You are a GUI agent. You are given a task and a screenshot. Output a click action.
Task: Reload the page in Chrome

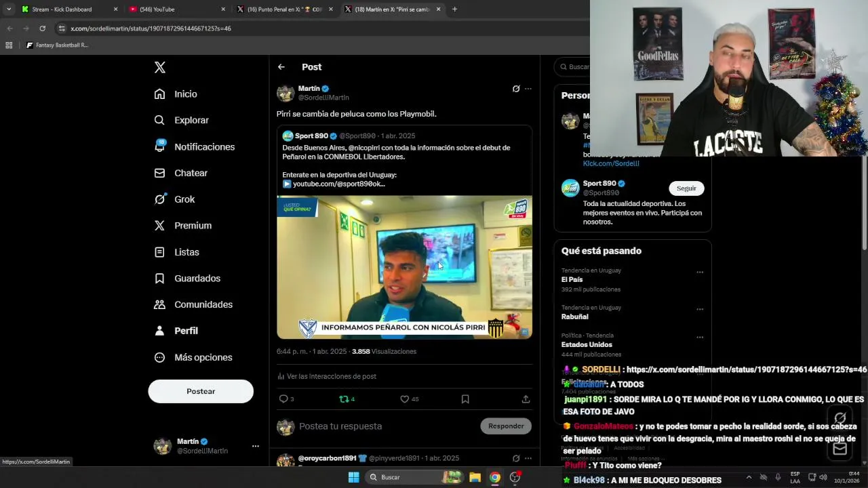click(x=42, y=28)
